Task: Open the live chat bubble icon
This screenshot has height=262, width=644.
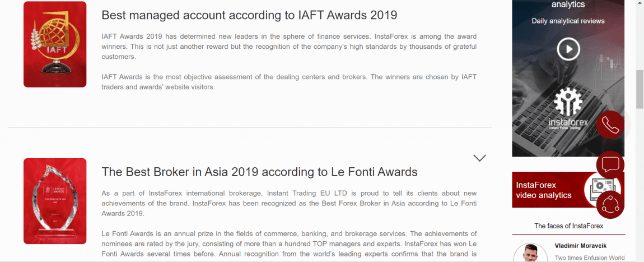Action: [610, 165]
